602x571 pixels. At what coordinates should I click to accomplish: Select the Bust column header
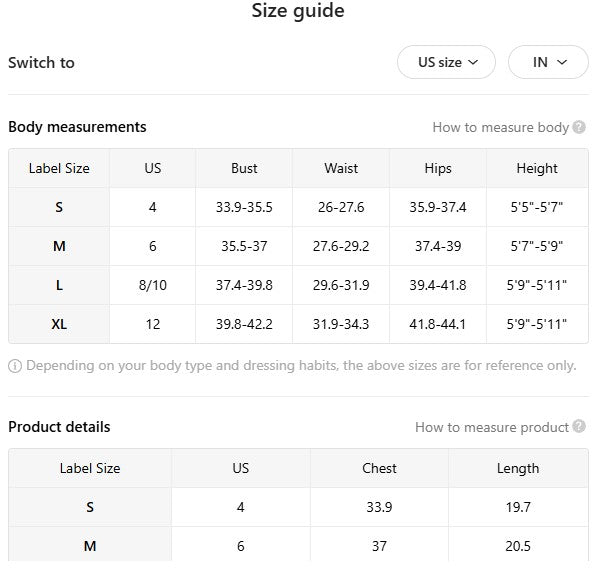[x=244, y=168]
